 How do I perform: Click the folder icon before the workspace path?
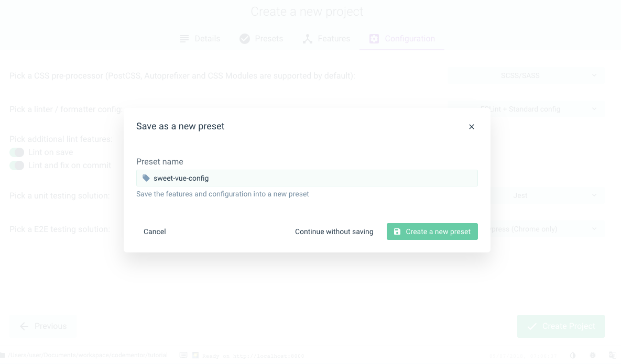point(4,355)
